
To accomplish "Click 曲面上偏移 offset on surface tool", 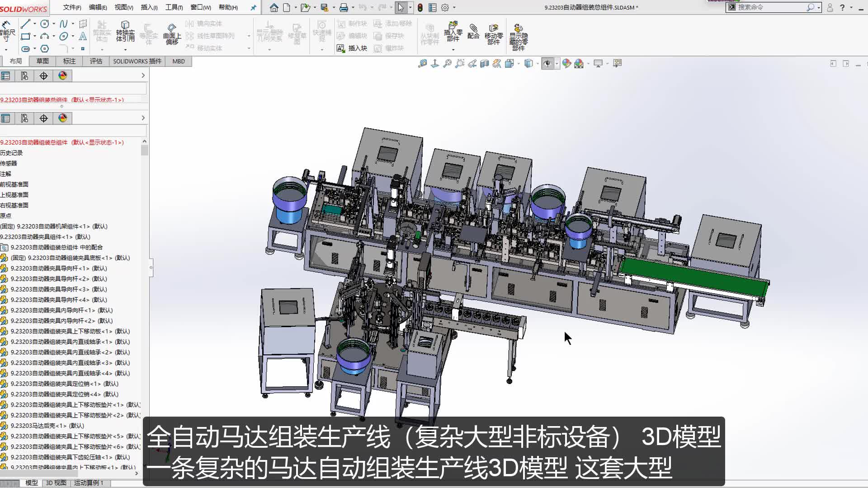I will pos(172,34).
